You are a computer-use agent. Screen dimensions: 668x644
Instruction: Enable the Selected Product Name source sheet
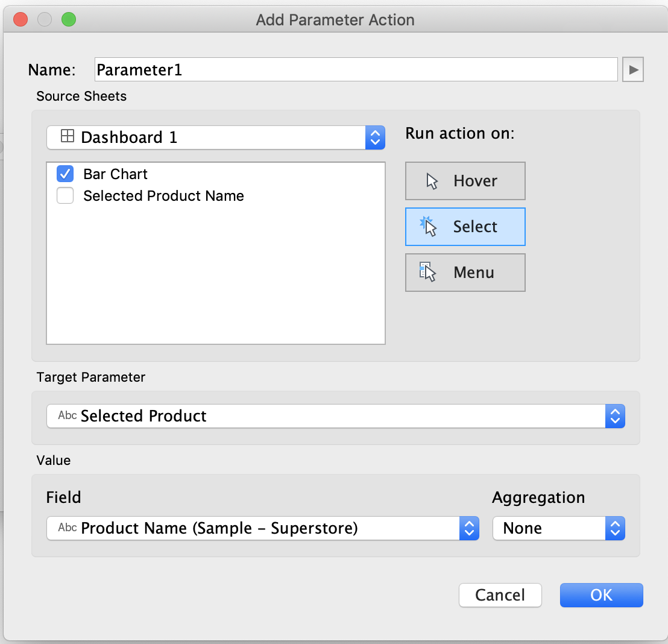click(65, 195)
